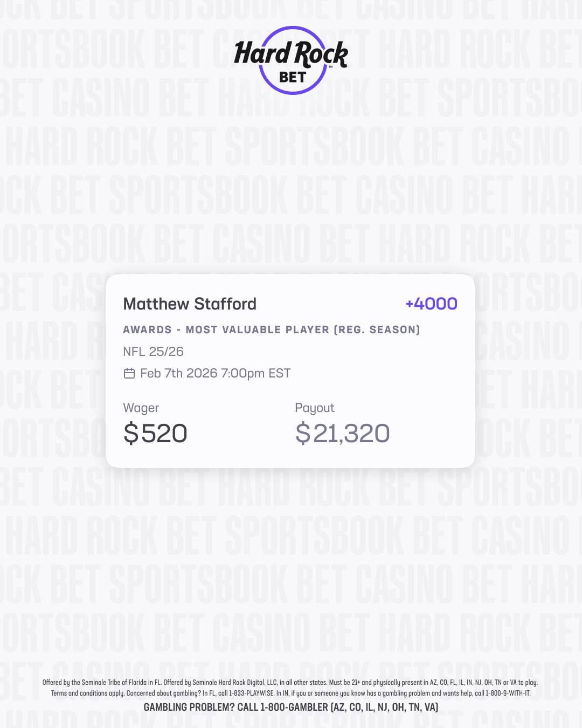Click the Awards Most Valuable Player heading

click(x=271, y=329)
